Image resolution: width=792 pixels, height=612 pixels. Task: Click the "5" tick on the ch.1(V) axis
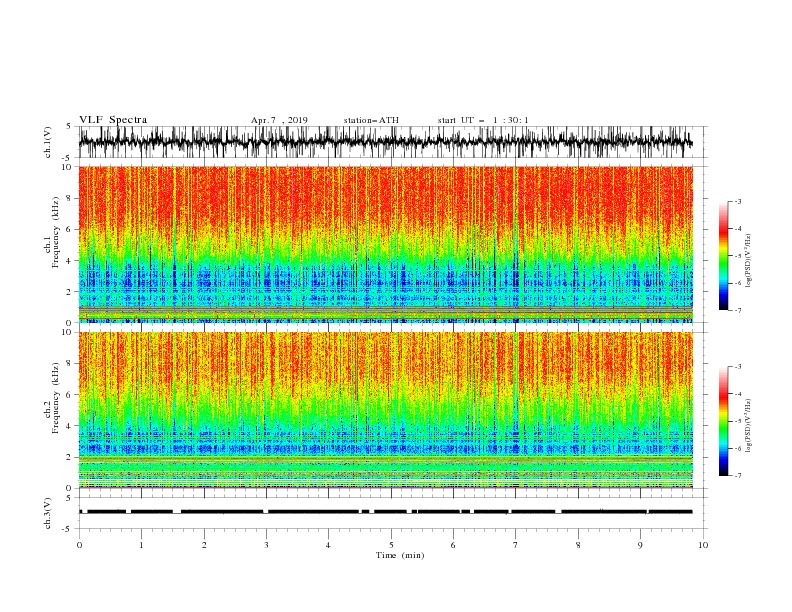pos(69,127)
